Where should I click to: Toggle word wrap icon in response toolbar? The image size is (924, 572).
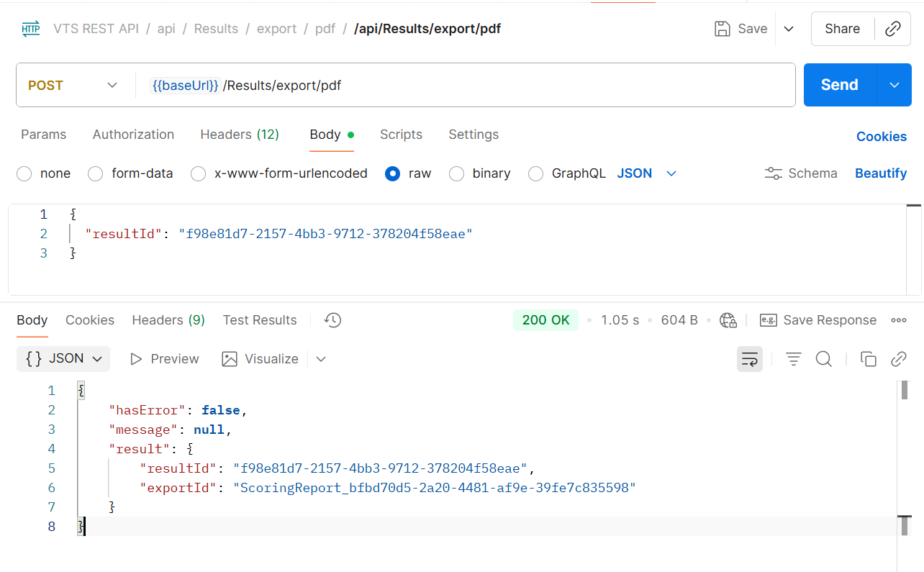tap(749, 359)
